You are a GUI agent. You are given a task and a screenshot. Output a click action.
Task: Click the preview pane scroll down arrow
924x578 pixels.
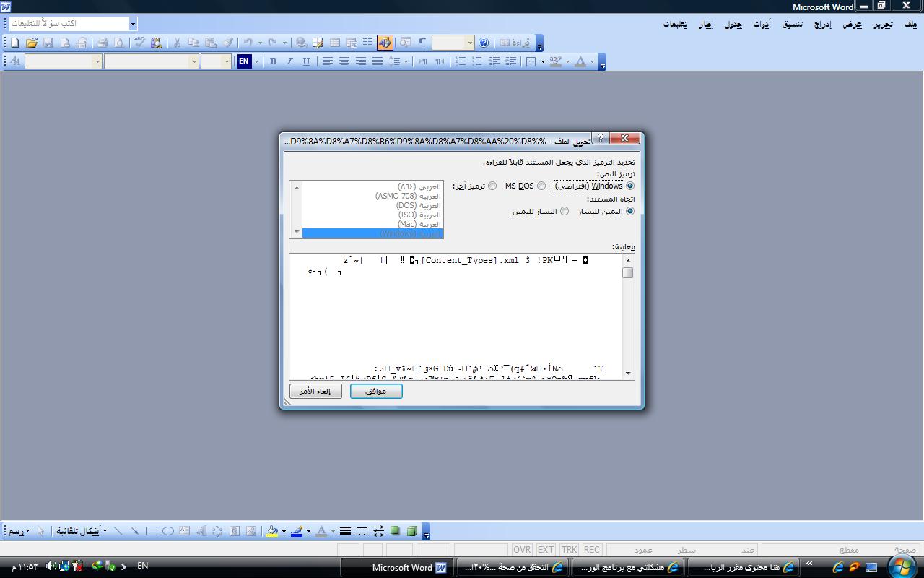(x=628, y=374)
